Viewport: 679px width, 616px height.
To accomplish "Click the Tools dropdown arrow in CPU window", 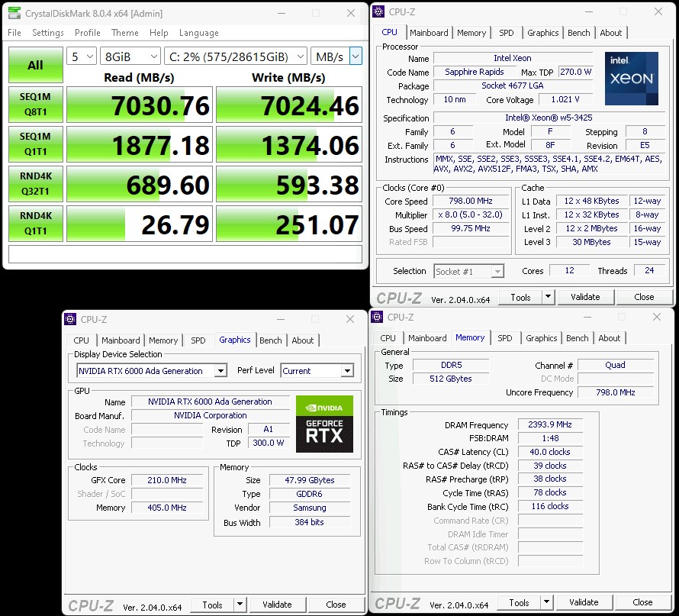I will coord(548,297).
